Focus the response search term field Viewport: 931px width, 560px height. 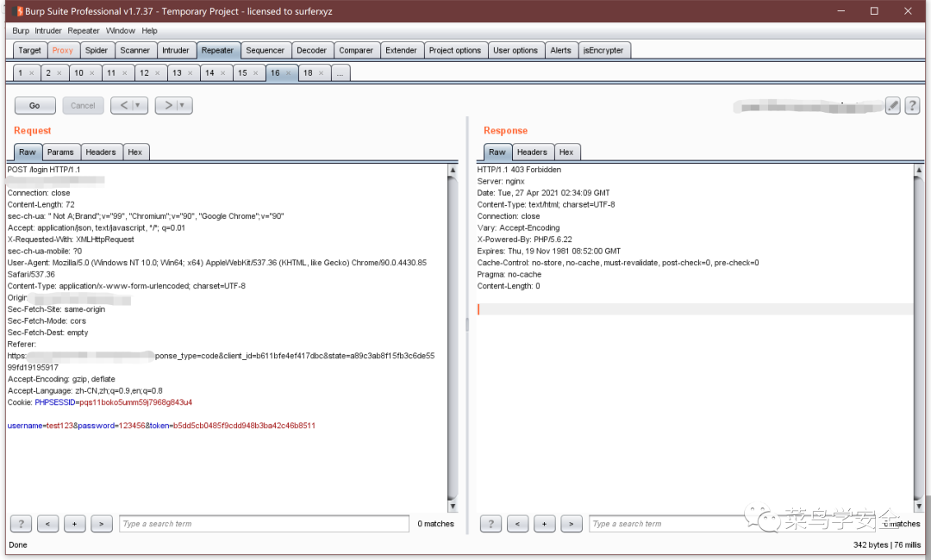pyautogui.click(x=734, y=524)
